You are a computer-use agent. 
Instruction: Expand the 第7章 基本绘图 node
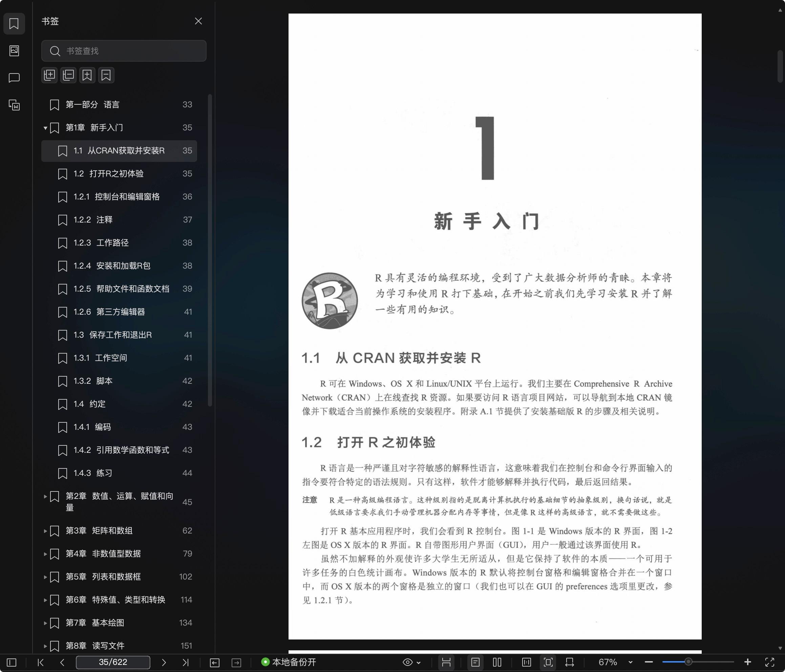point(45,623)
